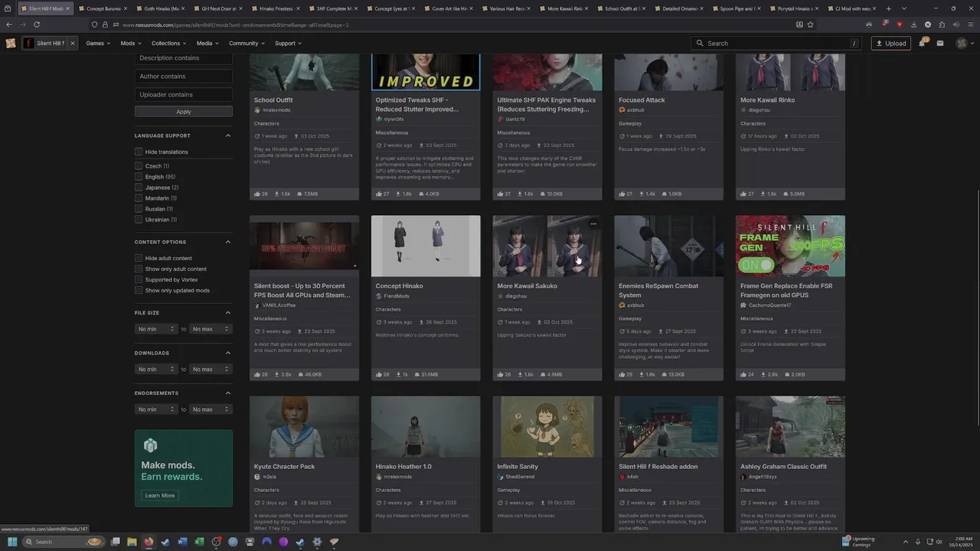Check the English language filter
The width and height of the screenshot is (980, 551).
139,177
